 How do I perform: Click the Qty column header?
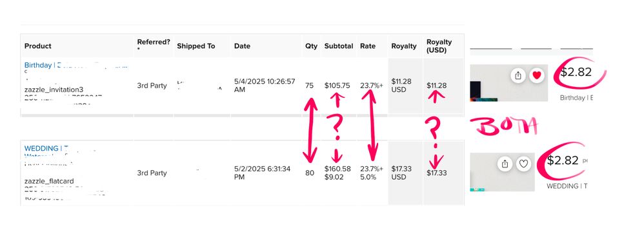(x=311, y=46)
